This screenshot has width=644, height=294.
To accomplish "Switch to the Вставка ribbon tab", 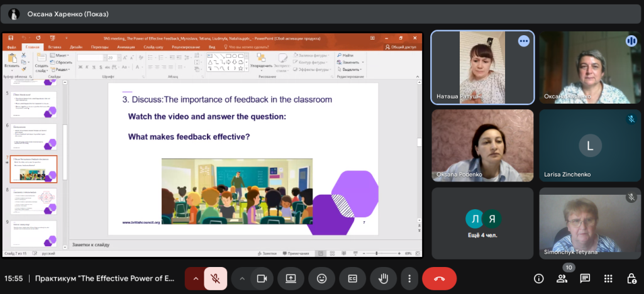I will click(x=54, y=46).
